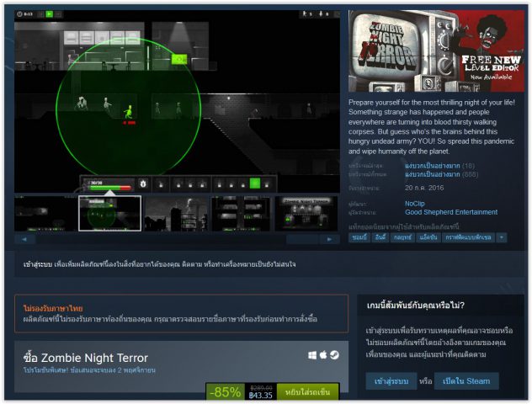
Task: Click the macOS Apple platform icon
Action: (322, 355)
